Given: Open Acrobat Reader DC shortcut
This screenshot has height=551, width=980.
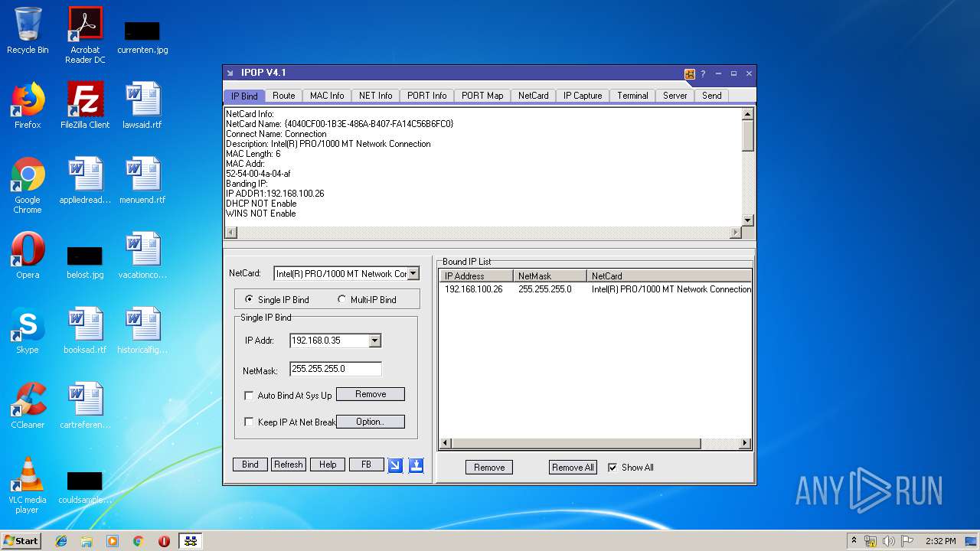Looking at the screenshot, I should (x=85, y=35).
